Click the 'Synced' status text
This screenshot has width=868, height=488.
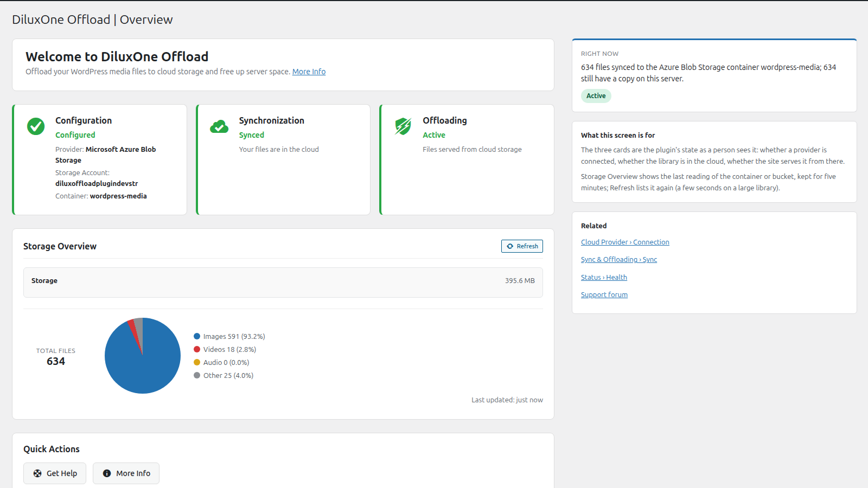252,135
